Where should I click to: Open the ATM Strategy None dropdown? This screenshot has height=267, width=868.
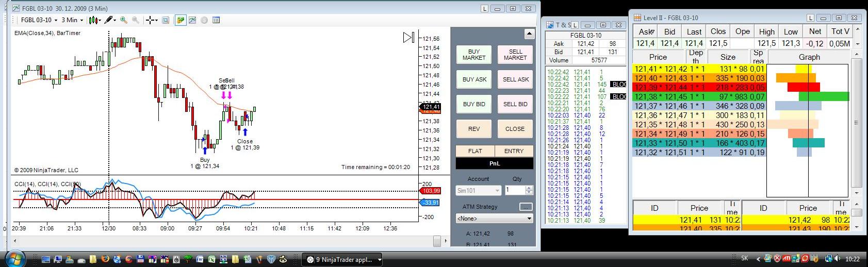pos(494,219)
